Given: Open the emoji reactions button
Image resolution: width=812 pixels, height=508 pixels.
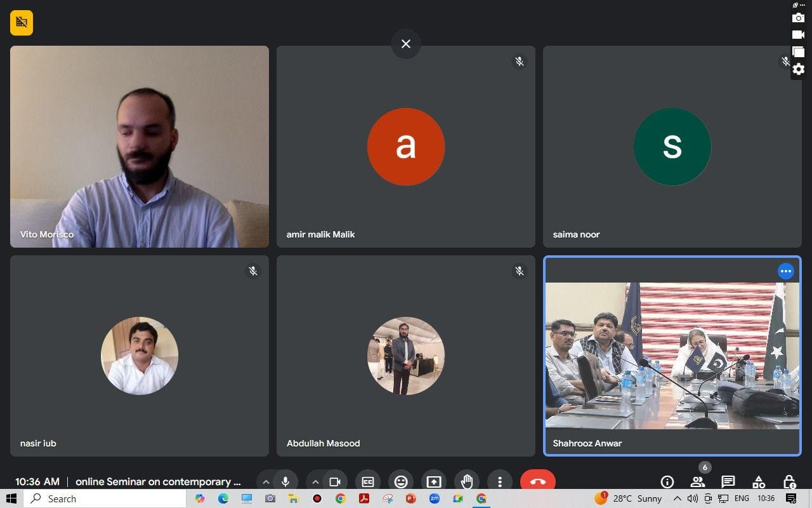Looking at the screenshot, I should (x=401, y=482).
